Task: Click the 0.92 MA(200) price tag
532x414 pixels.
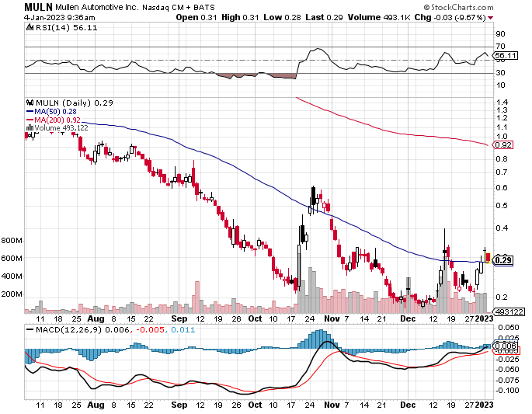Action: 502,145
